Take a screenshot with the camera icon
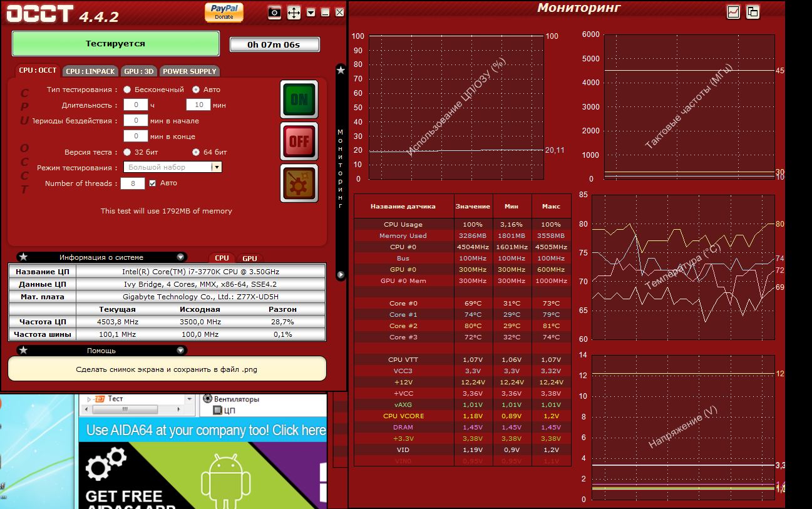 tap(274, 12)
